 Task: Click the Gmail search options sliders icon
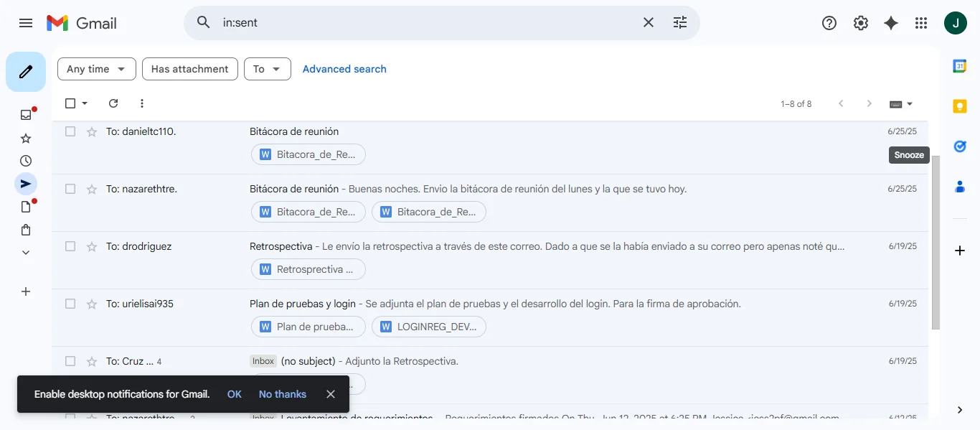point(679,22)
